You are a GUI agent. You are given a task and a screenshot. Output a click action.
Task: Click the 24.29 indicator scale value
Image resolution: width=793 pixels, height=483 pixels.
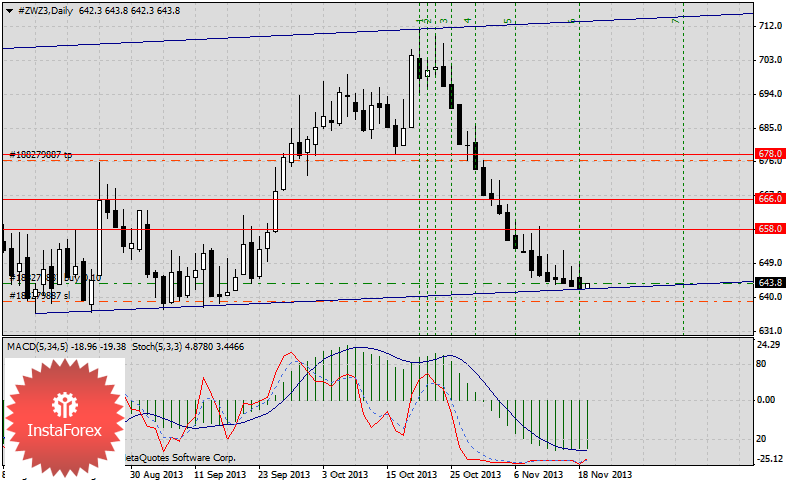point(769,345)
